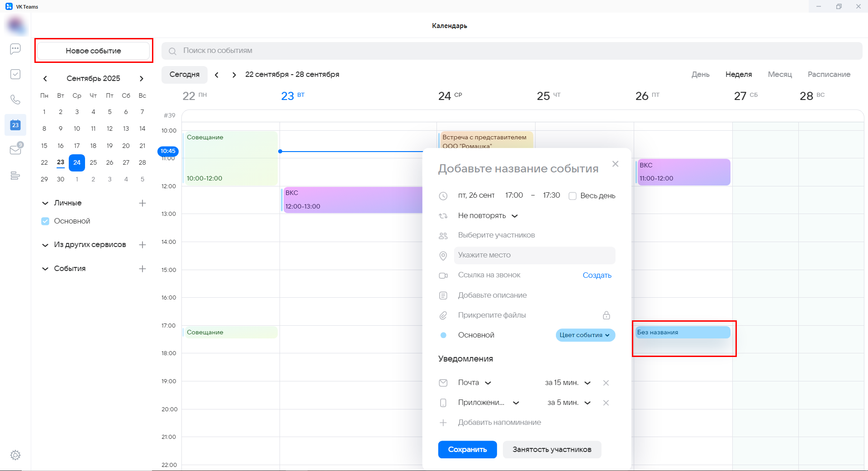Uncheck the Основной calendar checkbox

(x=45, y=221)
